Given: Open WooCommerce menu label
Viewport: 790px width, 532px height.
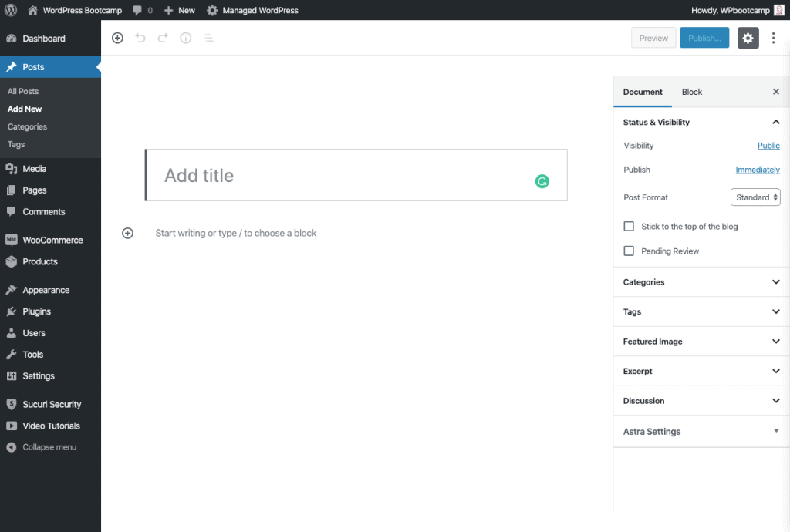Looking at the screenshot, I should 53,240.
